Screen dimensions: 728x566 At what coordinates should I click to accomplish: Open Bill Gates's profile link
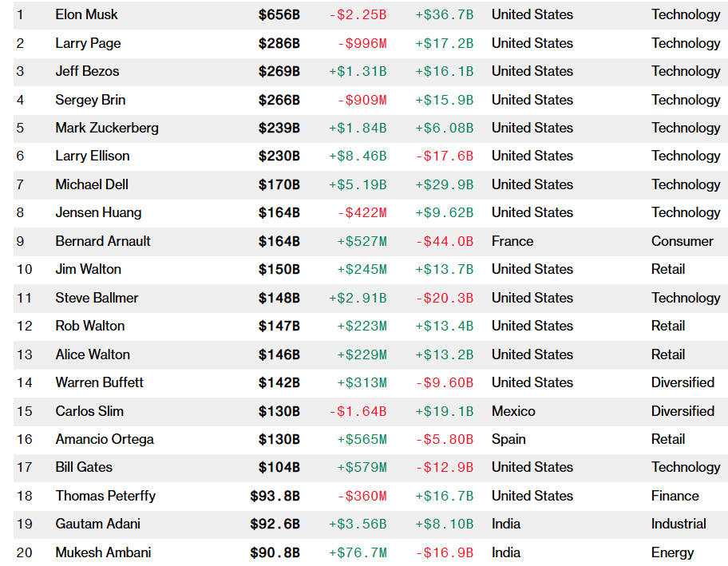point(84,467)
